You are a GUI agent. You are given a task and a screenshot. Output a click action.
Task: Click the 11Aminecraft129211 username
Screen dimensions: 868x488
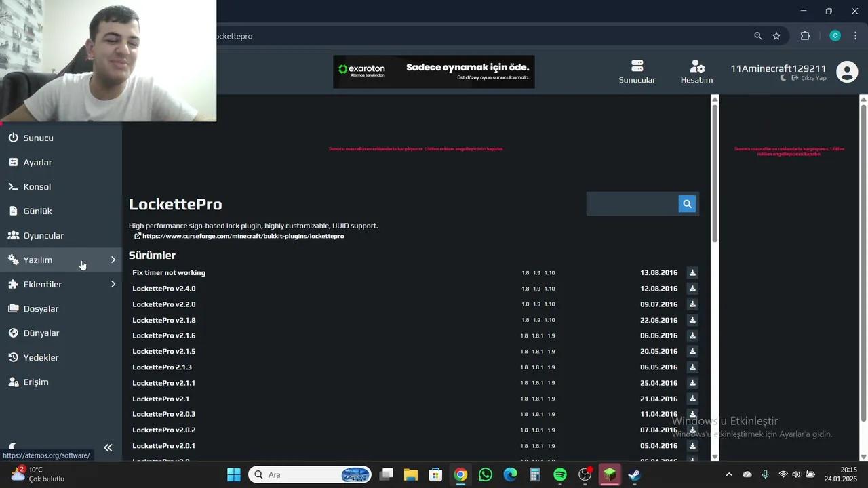pyautogui.click(x=778, y=68)
